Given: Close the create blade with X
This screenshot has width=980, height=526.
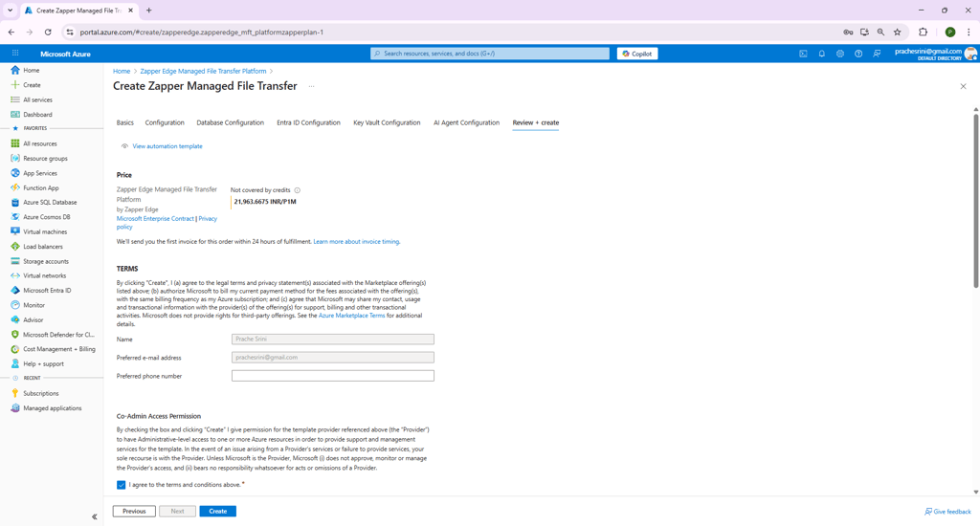Looking at the screenshot, I should [963, 86].
